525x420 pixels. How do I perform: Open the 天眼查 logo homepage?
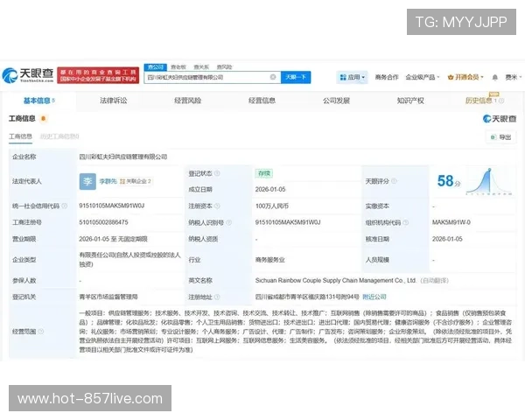click(x=28, y=75)
